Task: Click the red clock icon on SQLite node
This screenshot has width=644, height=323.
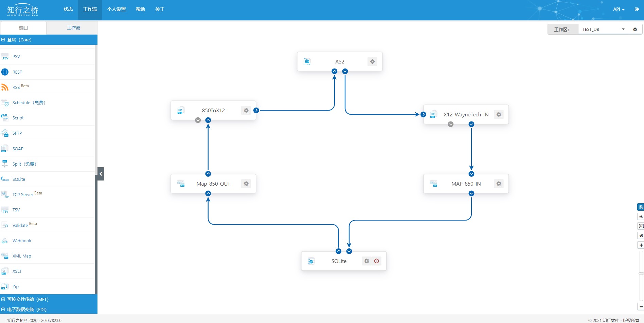Action: tap(376, 261)
